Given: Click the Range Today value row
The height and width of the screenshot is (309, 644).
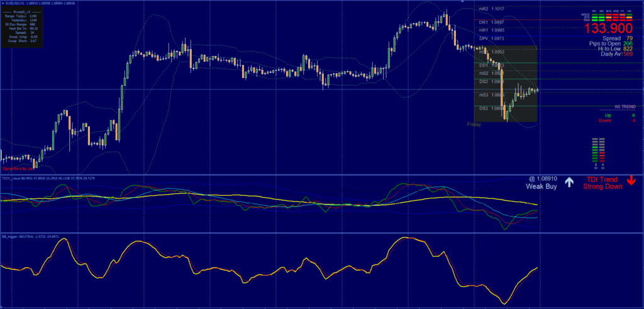Looking at the screenshot, I should coord(21,16).
